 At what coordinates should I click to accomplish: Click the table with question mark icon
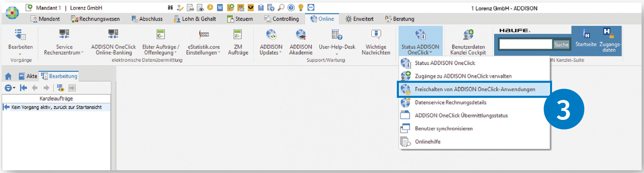[271, 7]
